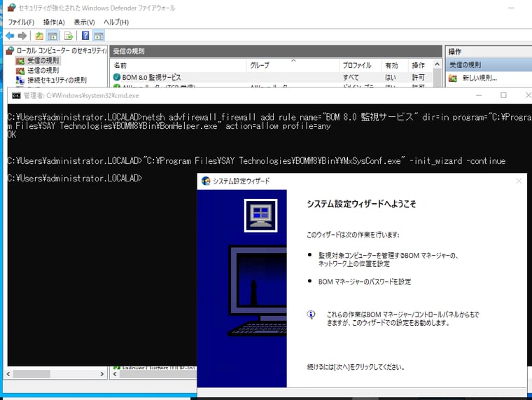This screenshot has height=400, width=532.
Task: Open the help toolbar icon with question mark
Action: pyautogui.click(x=85, y=35)
